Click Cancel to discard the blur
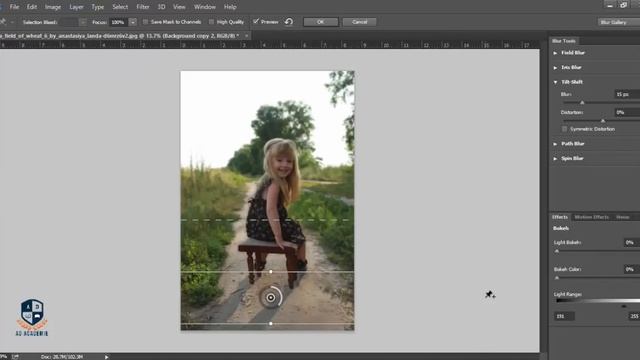 (x=360, y=22)
